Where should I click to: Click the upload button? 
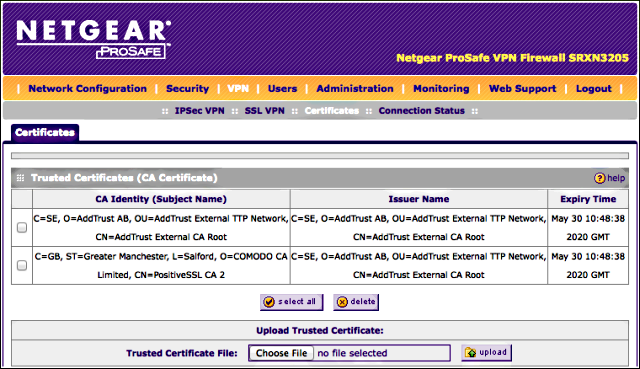(487, 353)
